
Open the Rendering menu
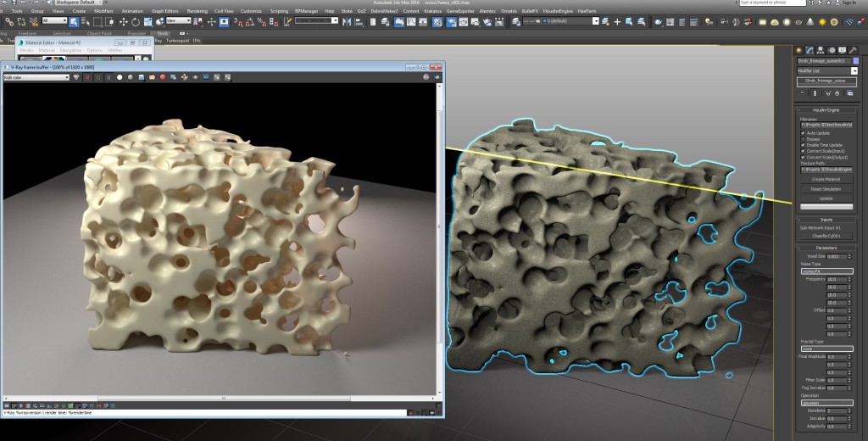point(197,11)
